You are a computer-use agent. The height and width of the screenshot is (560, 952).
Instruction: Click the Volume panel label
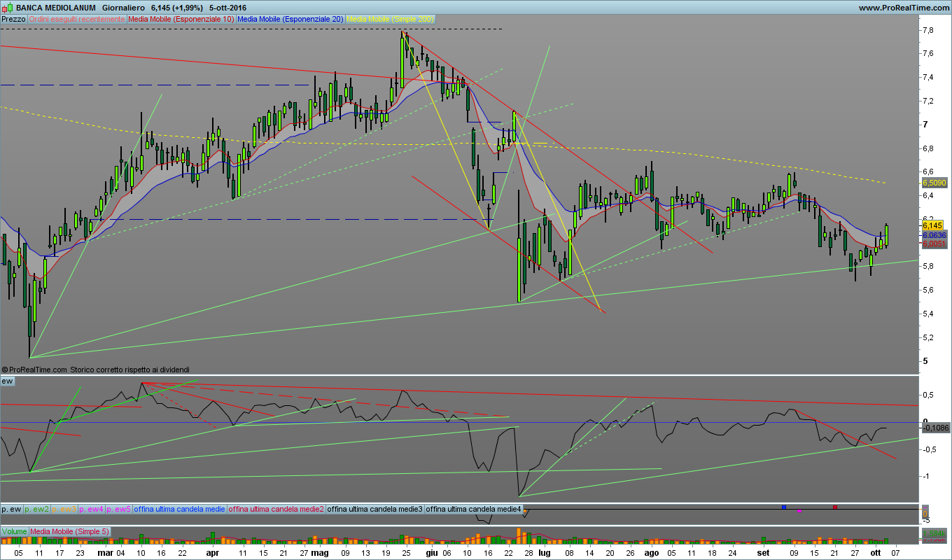pos(14,532)
